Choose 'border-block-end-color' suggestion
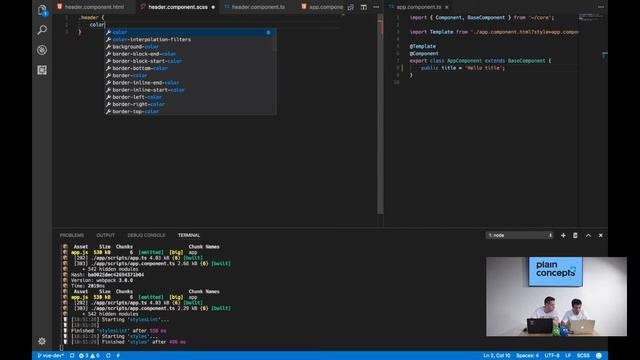Image resolution: width=640 pixels, height=360 pixels. [x=190, y=54]
